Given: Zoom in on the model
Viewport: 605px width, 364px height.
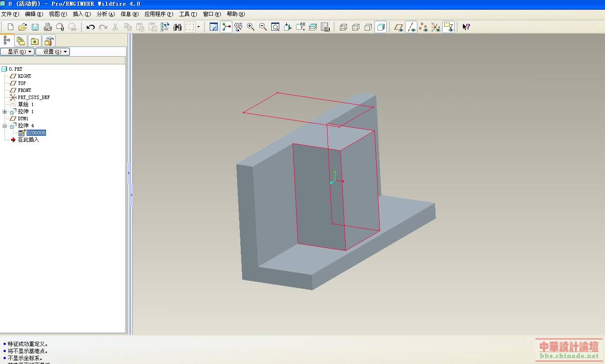Looking at the screenshot, I should pyautogui.click(x=251, y=27).
